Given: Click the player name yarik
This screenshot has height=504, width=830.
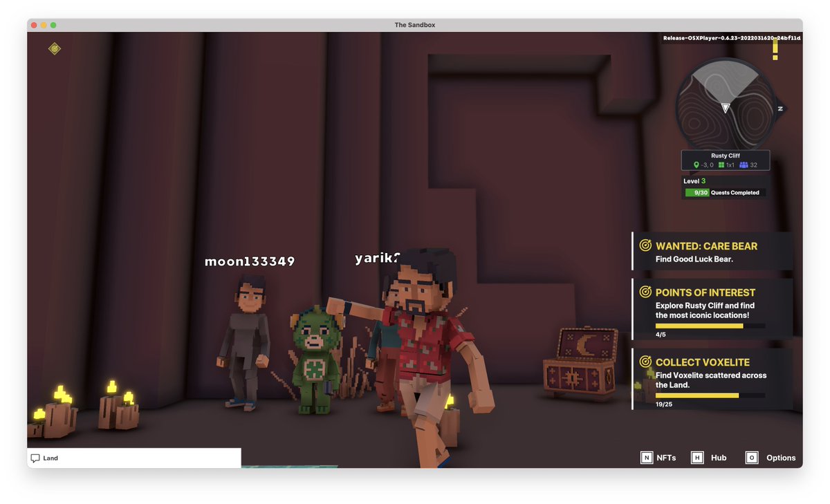Looking at the screenshot, I should click(x=378, y=259).
